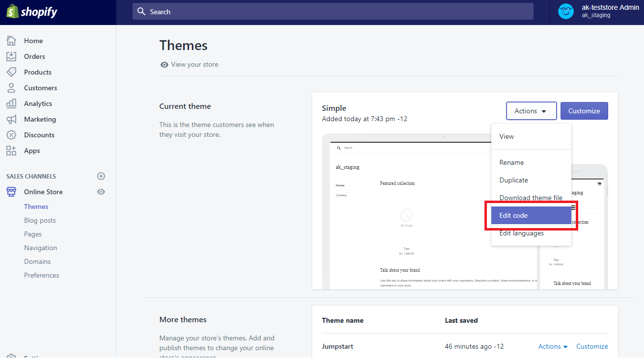Viewport: 644px width, 360px height.
Task: Click the 'Last saved' column header
Action: (461, 320)
